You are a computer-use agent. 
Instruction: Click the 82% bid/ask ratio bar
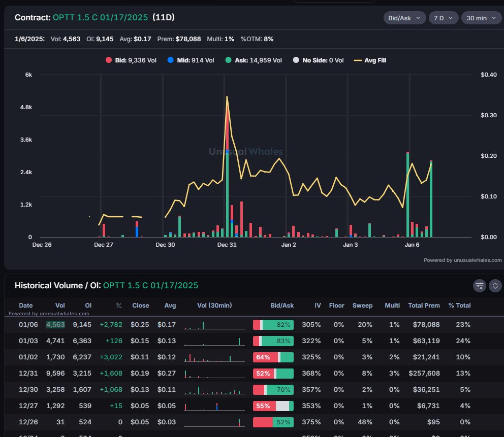coord(273,324)
